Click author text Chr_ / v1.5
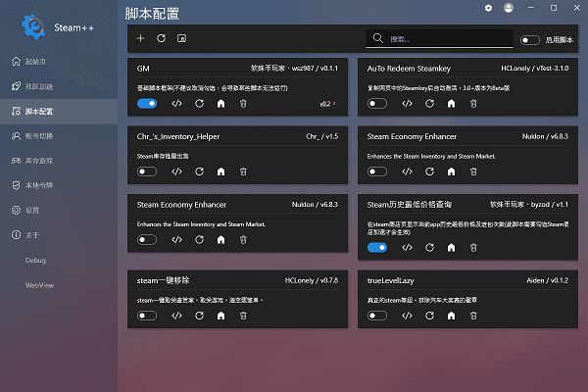The height and width of the screenshot is (392, 588). point(321,136)
